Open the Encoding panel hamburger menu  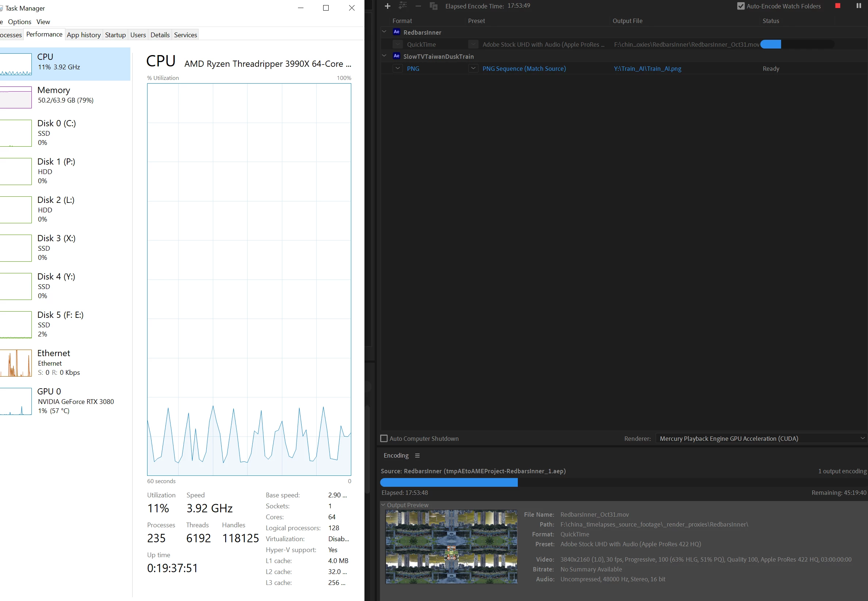[417, 456]
